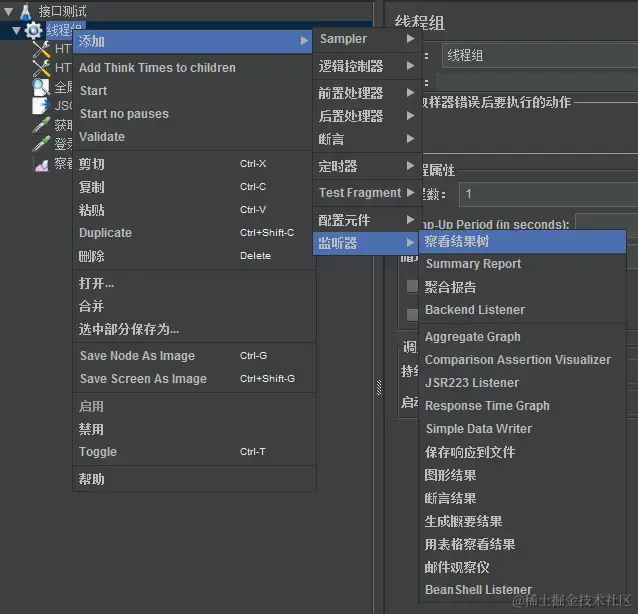Add 图形结果 listener
Image resolution: width=638 pixels, height=614 pixels.
522,475
